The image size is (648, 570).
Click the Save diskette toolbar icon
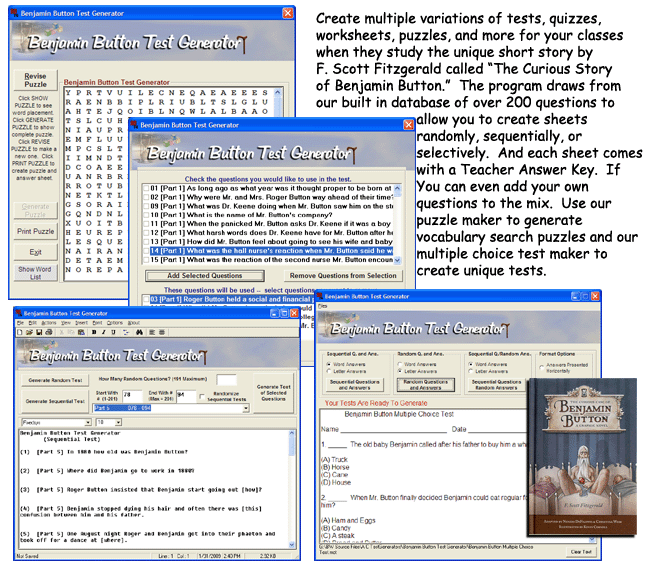coord(39,332)
